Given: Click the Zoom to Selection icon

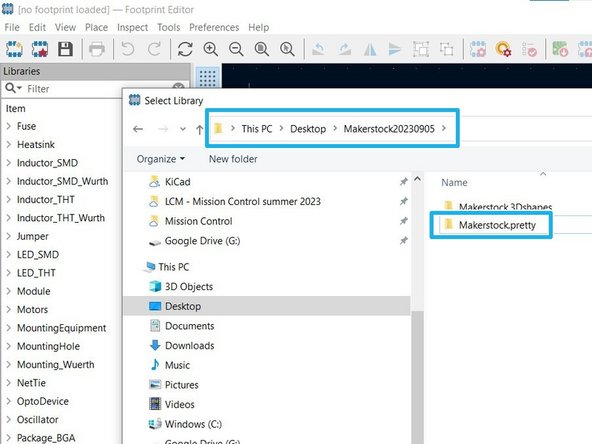Looking at the screenshot, I should (287, 49).
